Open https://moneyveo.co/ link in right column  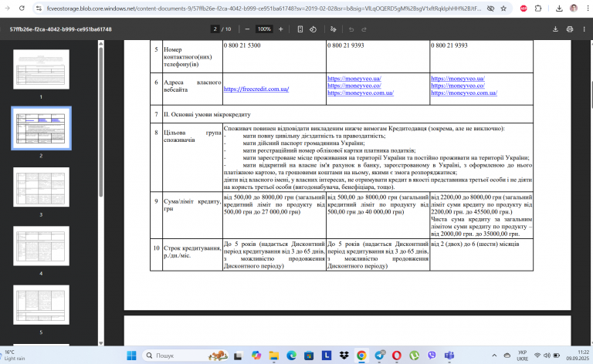458,86
